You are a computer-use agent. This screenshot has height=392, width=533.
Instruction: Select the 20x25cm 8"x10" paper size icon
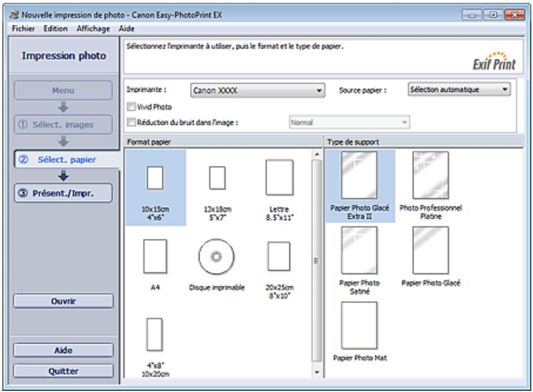[x=279, y=256]
